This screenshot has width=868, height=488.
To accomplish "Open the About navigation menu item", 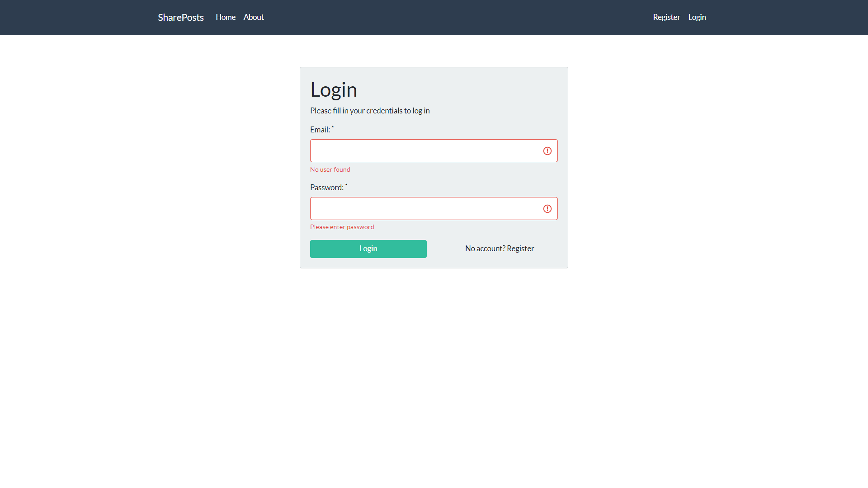I will tap(253, 17).
